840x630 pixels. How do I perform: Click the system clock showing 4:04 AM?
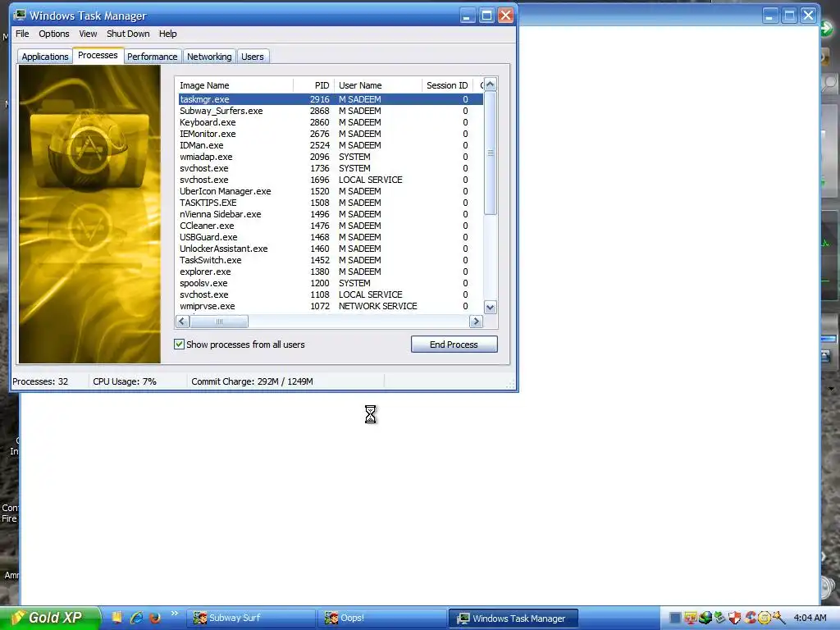pos(810,619)
